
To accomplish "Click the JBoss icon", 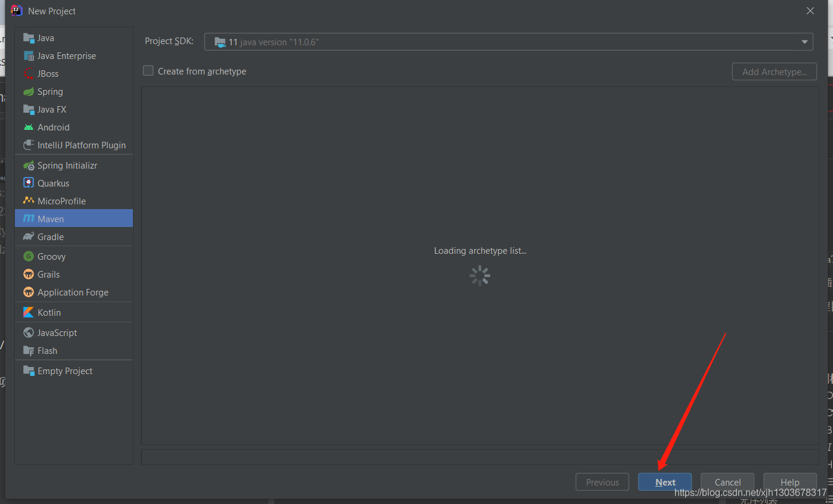I will [29, 74].
